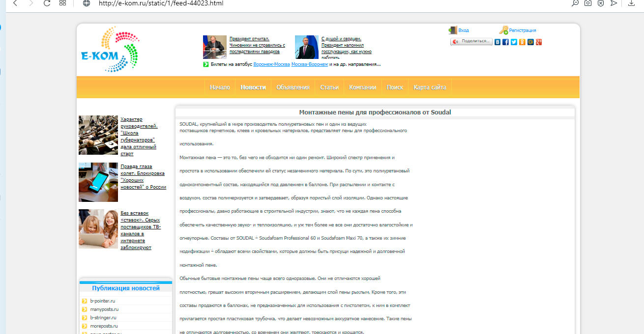Open the Начало menu item
This screenshot has height=334, width=644.
[220, 87]
